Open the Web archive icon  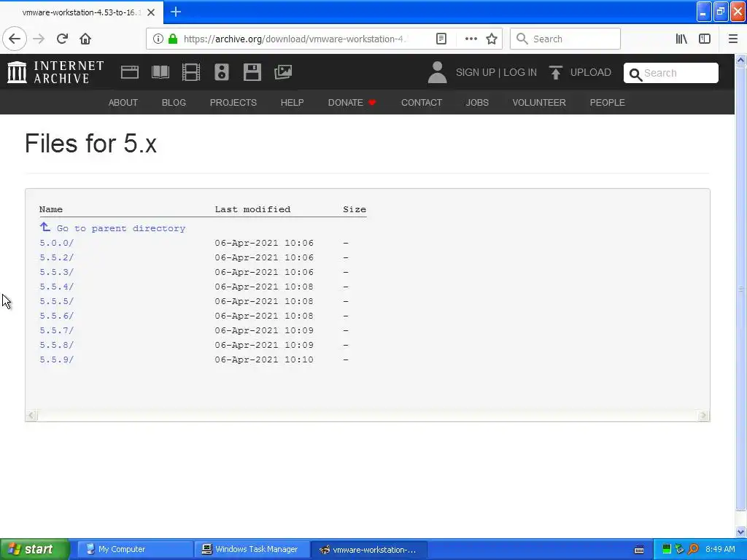130,72
